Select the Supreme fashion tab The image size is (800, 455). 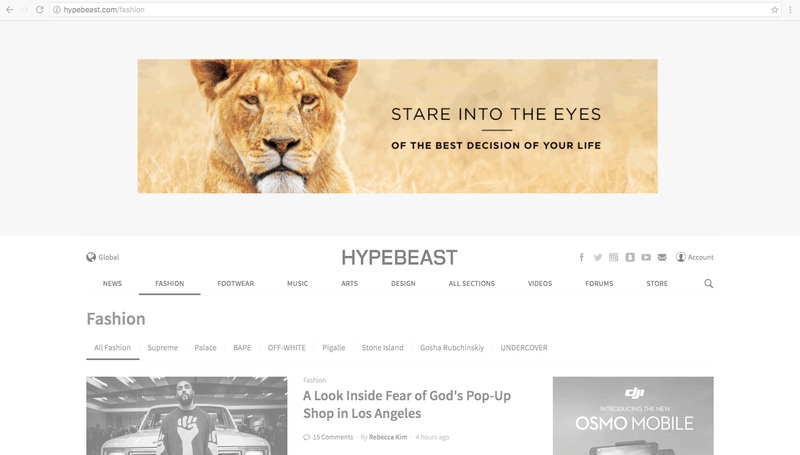pos(163,348)
